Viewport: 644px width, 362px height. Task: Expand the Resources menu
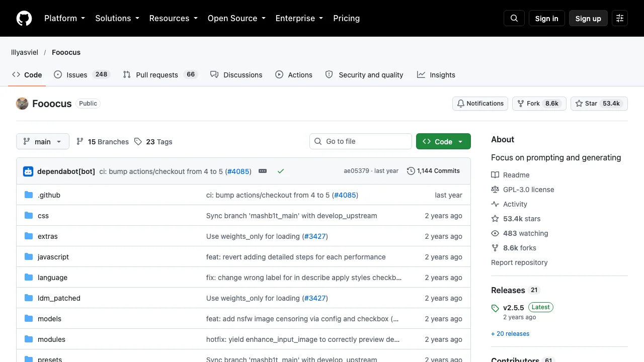tap(173, 18)
